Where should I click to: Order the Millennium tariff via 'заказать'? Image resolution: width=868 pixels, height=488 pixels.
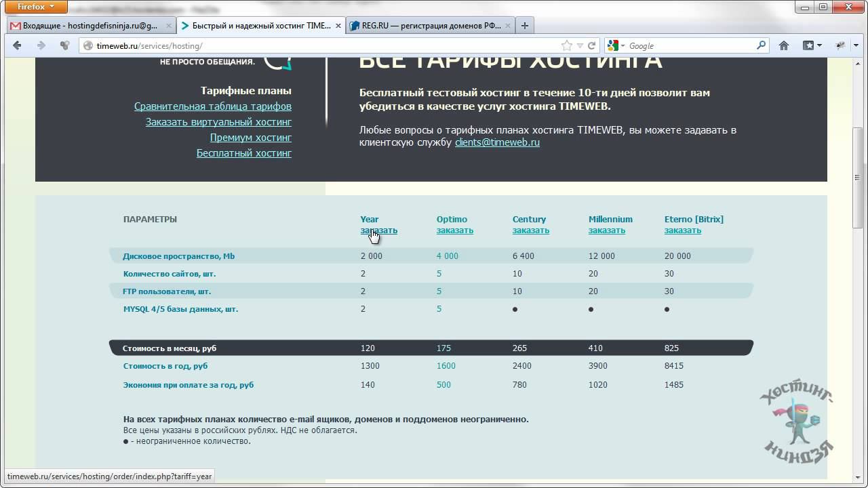(606, 230)
